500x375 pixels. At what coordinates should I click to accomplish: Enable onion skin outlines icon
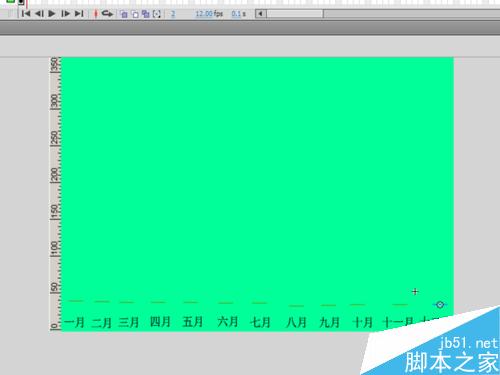point(135,14)
